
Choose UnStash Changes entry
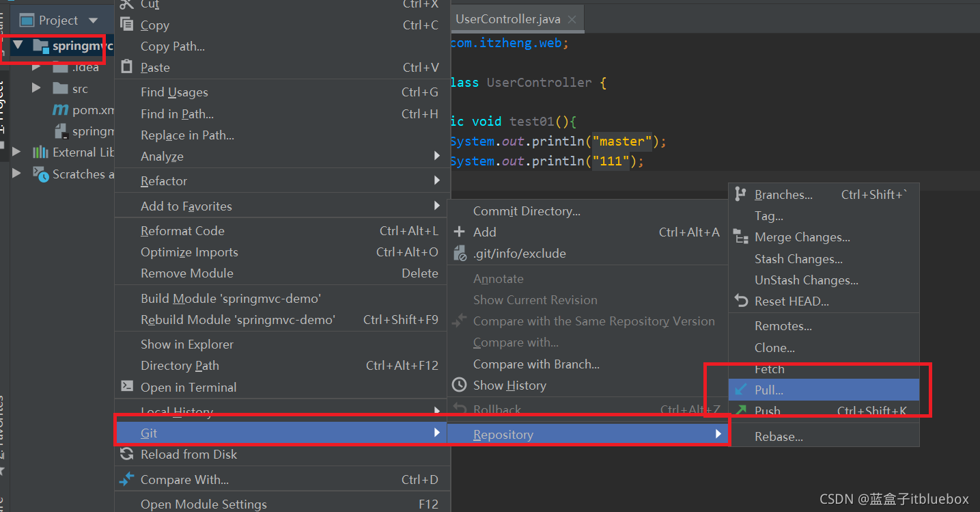824,280
